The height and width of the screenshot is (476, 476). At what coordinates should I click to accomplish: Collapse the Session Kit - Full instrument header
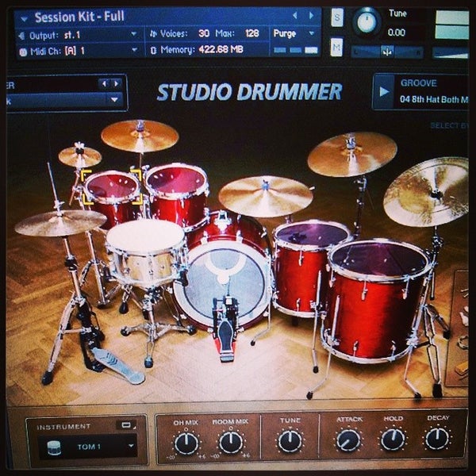[x=23, y=16]
